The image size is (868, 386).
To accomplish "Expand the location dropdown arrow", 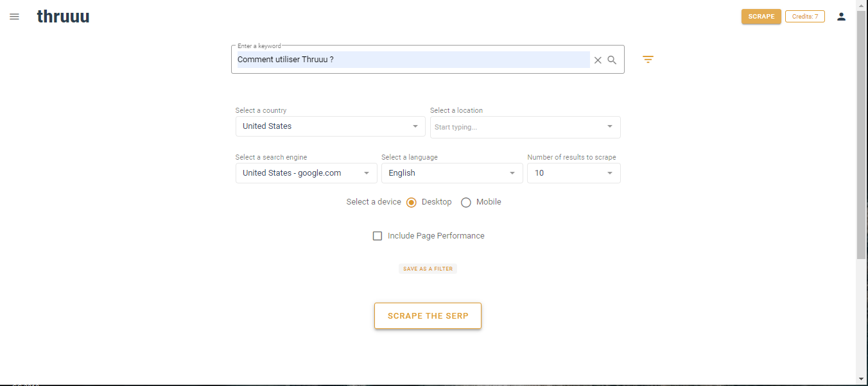I will [610, 126].
